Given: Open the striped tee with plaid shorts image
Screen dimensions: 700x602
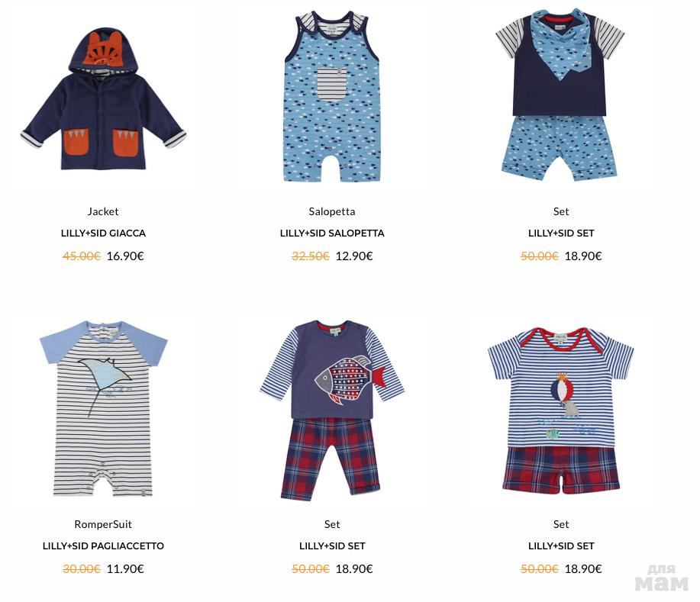Looking at the screenshot, I should tap(561, 410).
